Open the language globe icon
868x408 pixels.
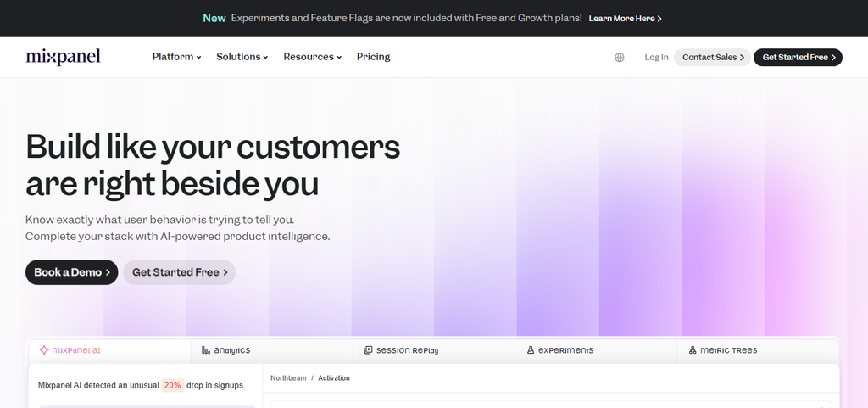pyautogui.click(x=620, y=57)
